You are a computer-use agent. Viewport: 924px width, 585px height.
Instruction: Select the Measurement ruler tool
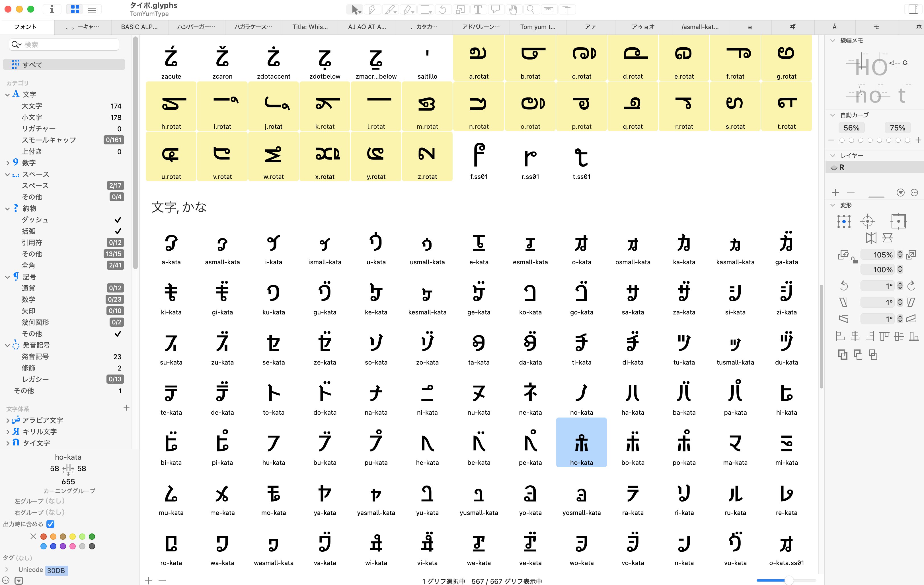click(548, 10)
